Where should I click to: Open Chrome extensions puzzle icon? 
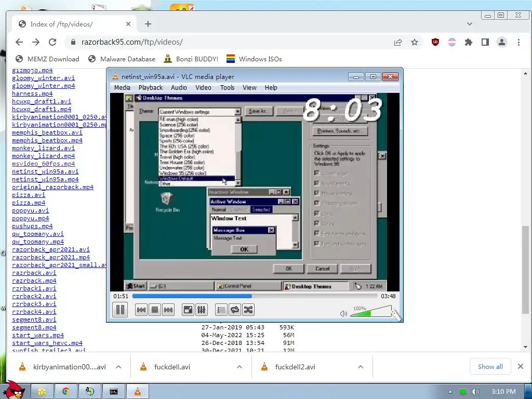click(x=469, y=42)
